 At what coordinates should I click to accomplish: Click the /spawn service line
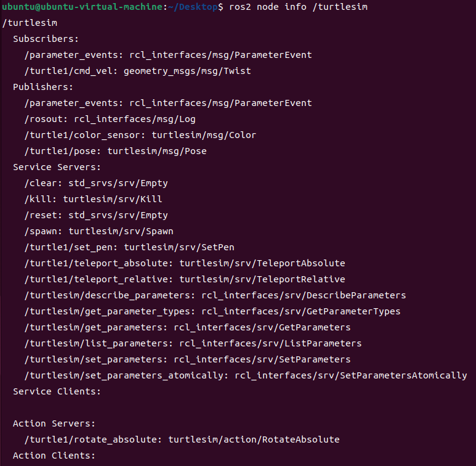click(99, 232)
